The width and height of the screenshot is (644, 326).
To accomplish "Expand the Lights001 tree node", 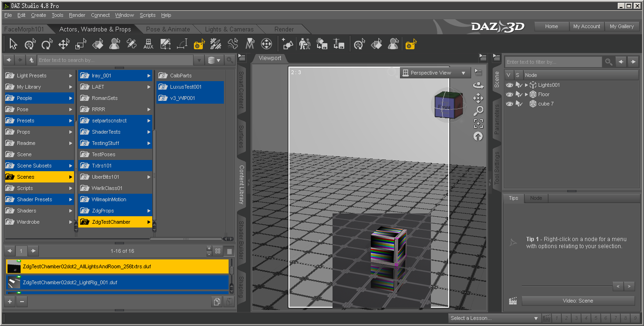I will (526, 85).
